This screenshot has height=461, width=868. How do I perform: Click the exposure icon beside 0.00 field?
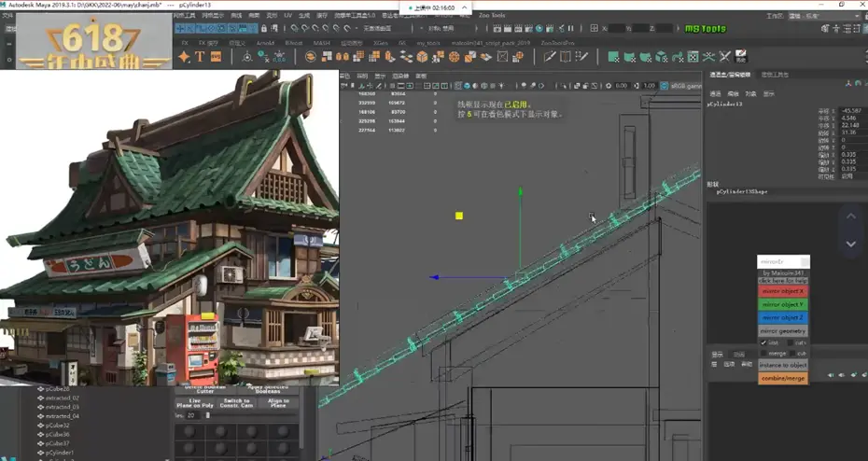pos(609,86)
